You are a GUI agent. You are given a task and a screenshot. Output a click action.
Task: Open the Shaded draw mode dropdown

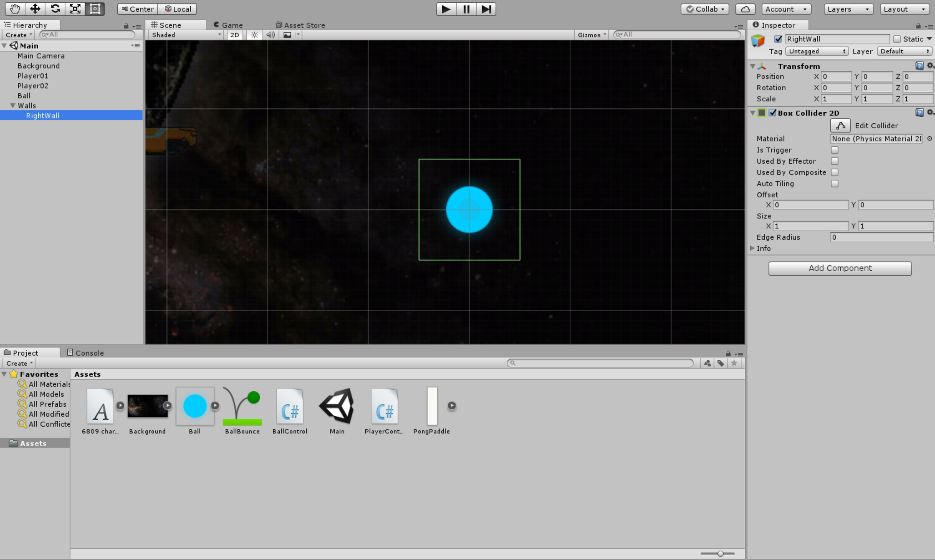pos(186,35)
